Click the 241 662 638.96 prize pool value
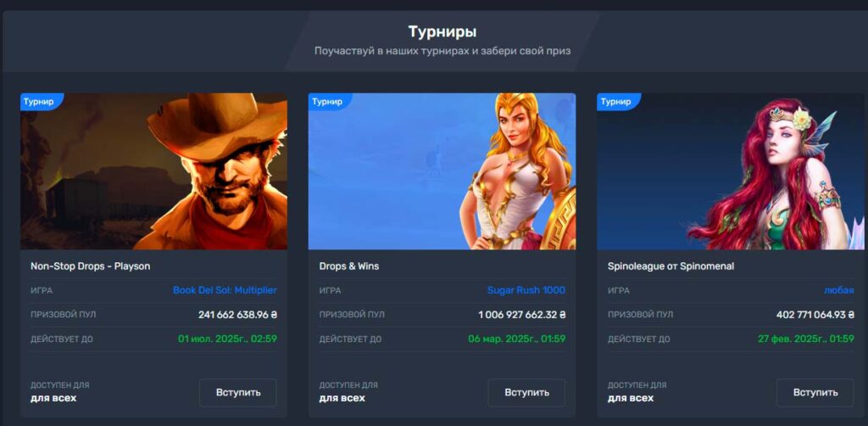This screenshot has width=868, height=426. point(237,315)
